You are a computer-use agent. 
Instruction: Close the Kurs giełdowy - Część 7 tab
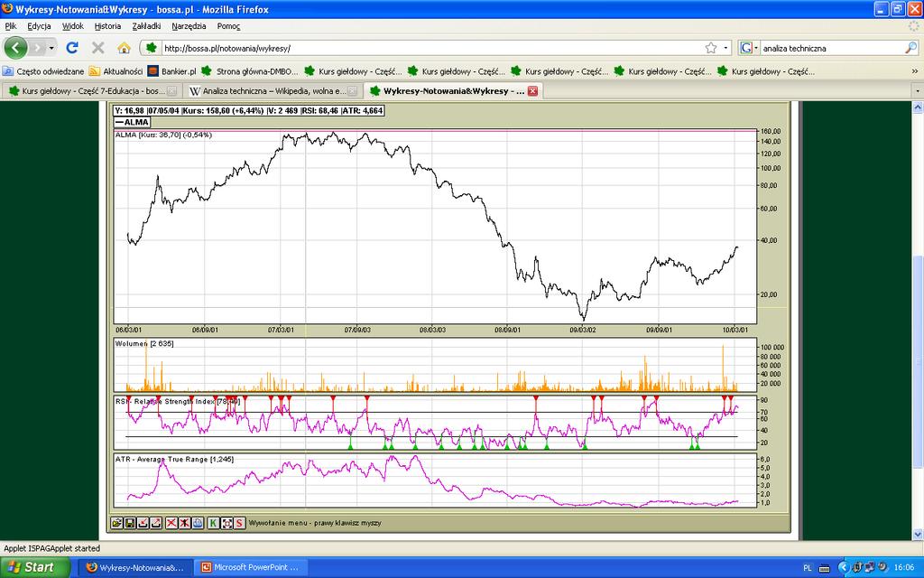pos(171,91)
